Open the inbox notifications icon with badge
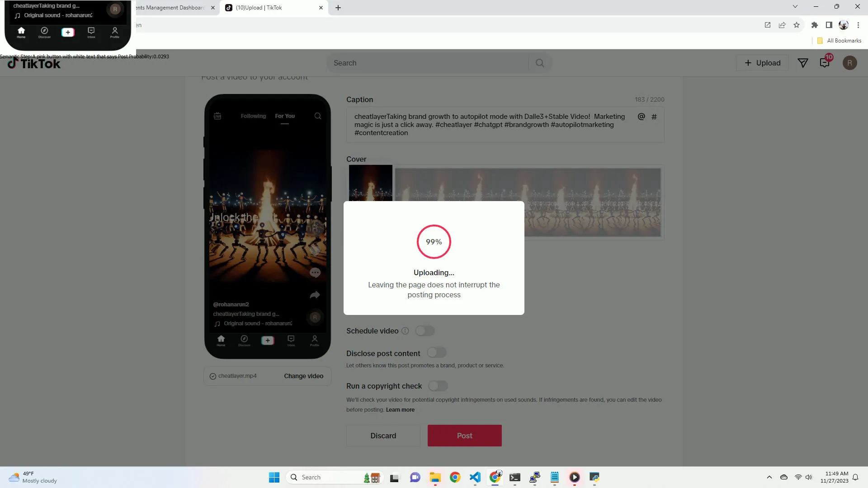Viewport: 868px width, 488px height. pyautogui.click(x=825, y=62)
